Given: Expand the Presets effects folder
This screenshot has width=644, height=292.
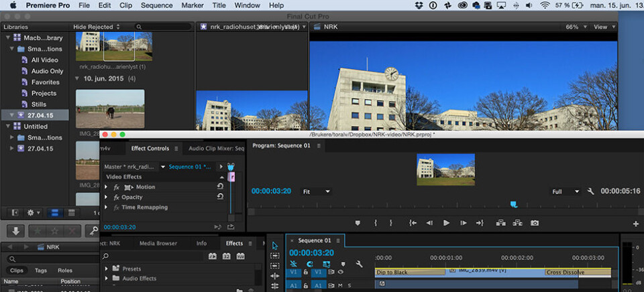Looking at the screenshot, I should click(x=107, y=269).
